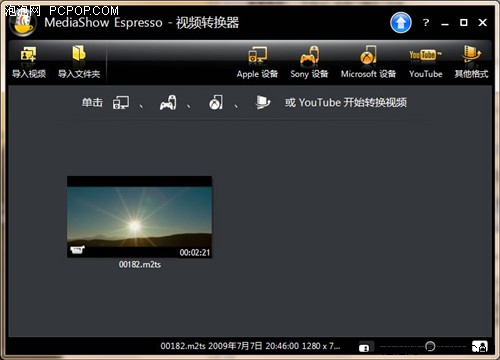The image size is (500, 360).
Task: Click the gamepad icon in hint bar
Action: 168,102
